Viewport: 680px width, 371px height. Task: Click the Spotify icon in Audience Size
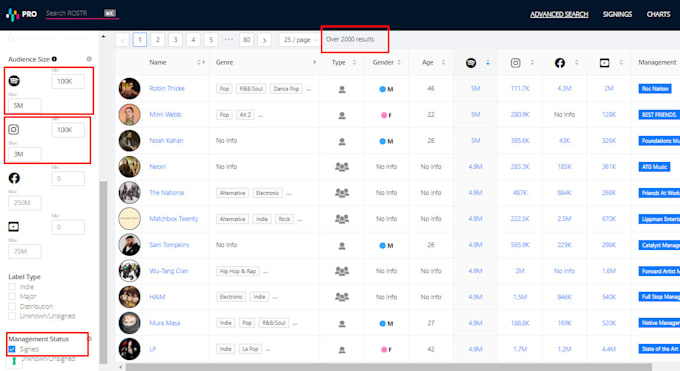14,81
